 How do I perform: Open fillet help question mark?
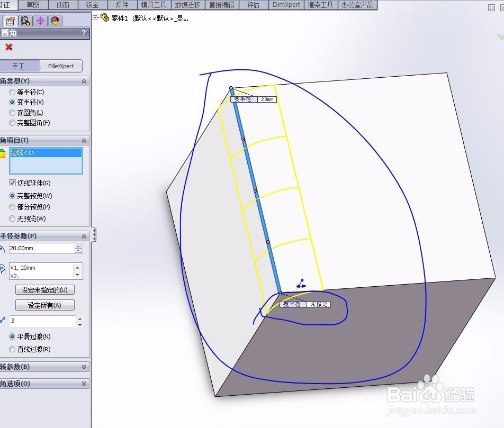84,33
